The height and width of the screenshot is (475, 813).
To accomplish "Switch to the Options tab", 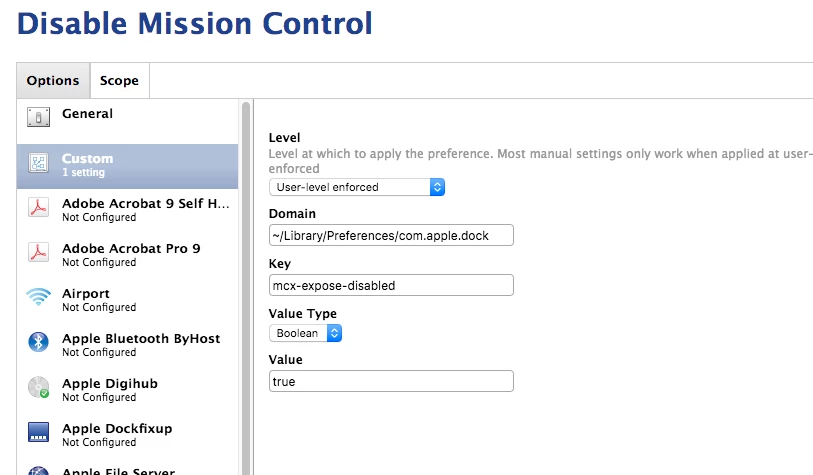I will (53, 80).
